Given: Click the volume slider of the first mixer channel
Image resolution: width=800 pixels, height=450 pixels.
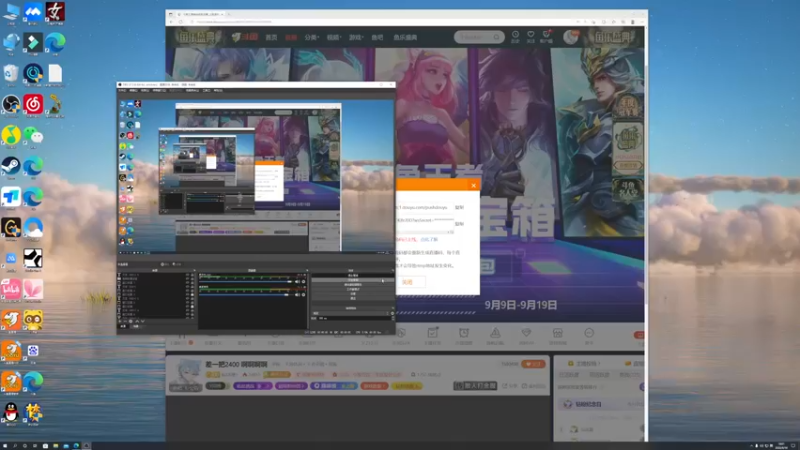Looking at the screenshot, I should pyautogui.click(x=246, y=282).
